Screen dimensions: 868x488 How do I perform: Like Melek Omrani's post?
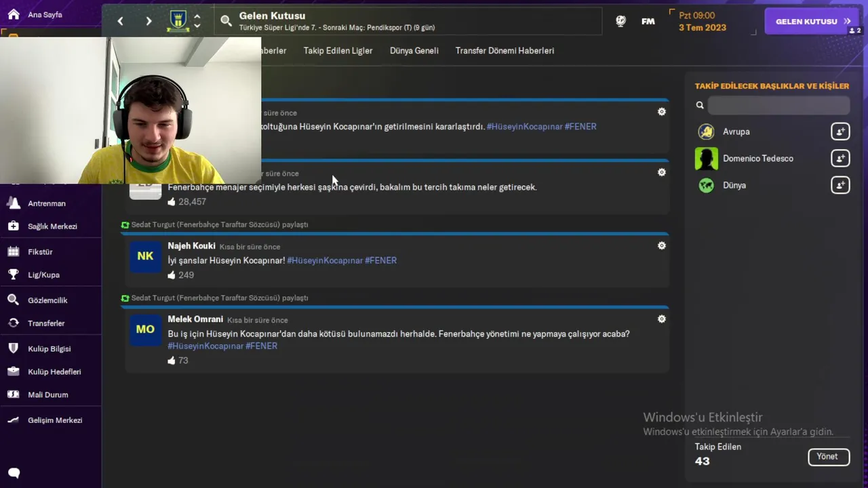(x=171, y=360)
